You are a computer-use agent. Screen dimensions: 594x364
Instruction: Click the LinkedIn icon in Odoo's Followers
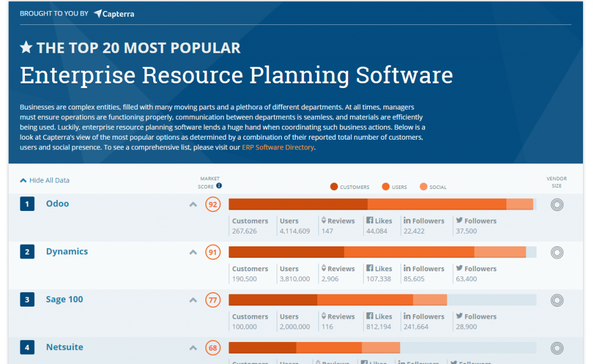click(x=407, y=220)
